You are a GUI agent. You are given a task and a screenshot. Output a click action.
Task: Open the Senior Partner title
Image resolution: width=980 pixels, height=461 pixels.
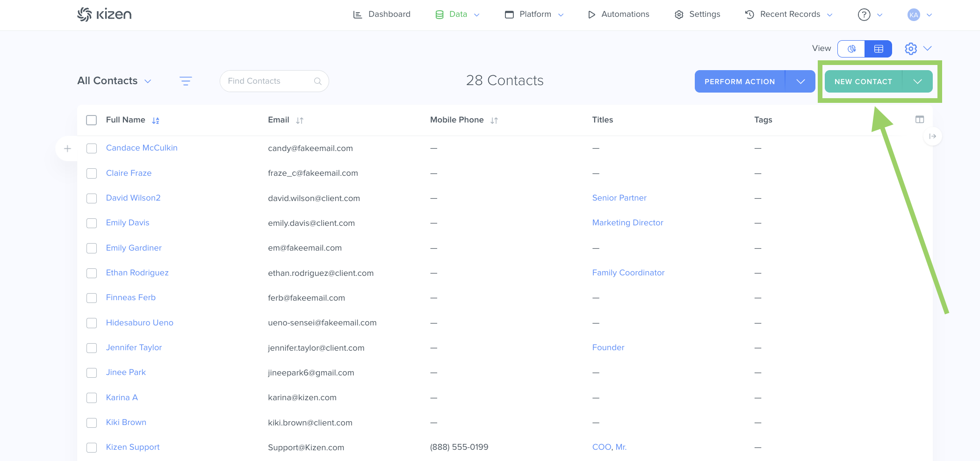(619, 198)
